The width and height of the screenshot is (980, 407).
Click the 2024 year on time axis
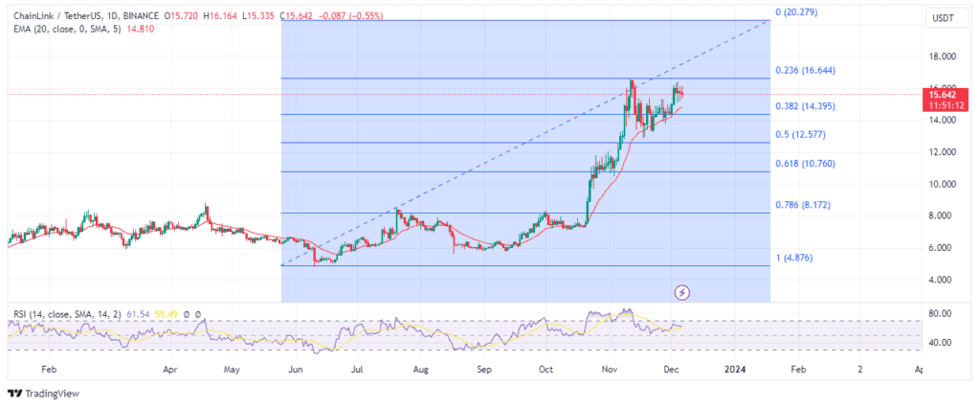tap(736, 370)
